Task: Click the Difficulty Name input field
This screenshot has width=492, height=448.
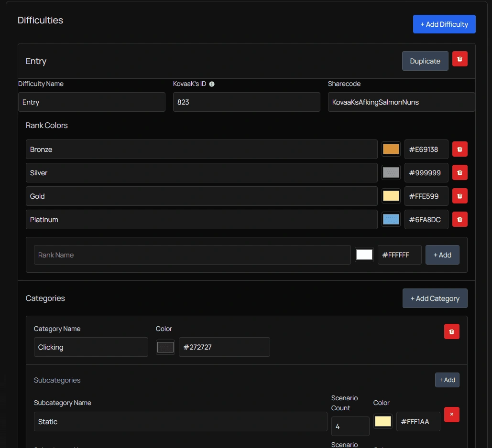Action: pyautogui.click(x=91, y=102)
